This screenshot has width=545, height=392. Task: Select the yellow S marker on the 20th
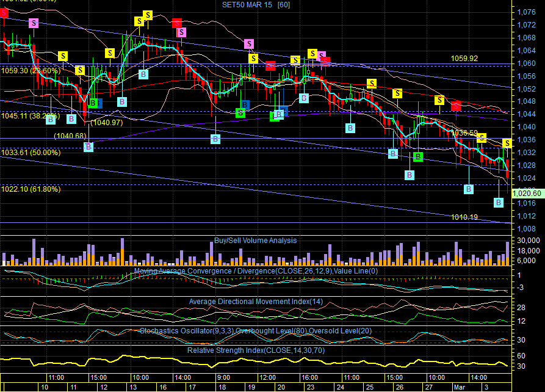[x=295, y=60]
